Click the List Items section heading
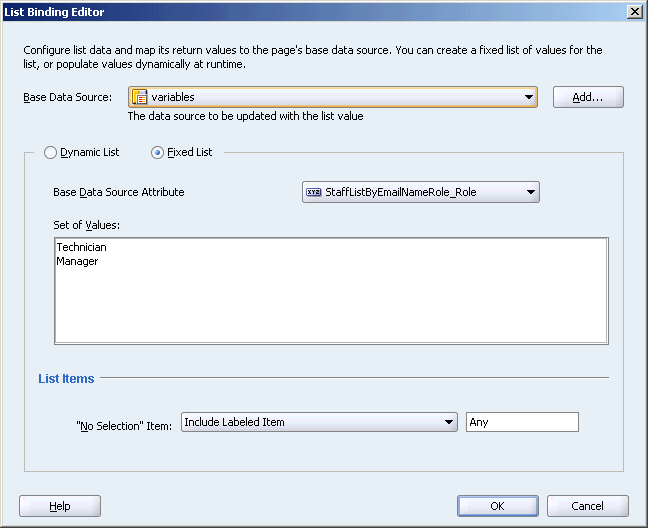The width and height of the screenshot is (648, 528). click(66, 378)
